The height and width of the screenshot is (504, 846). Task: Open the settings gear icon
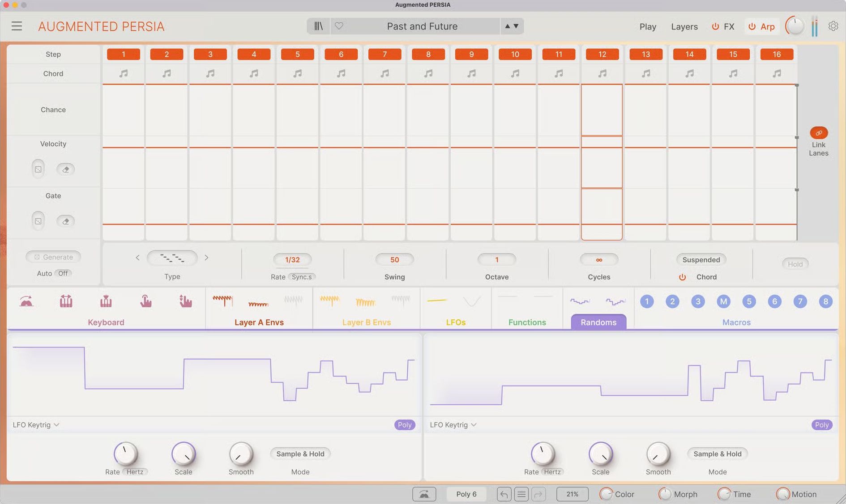[x=833, y=26]
